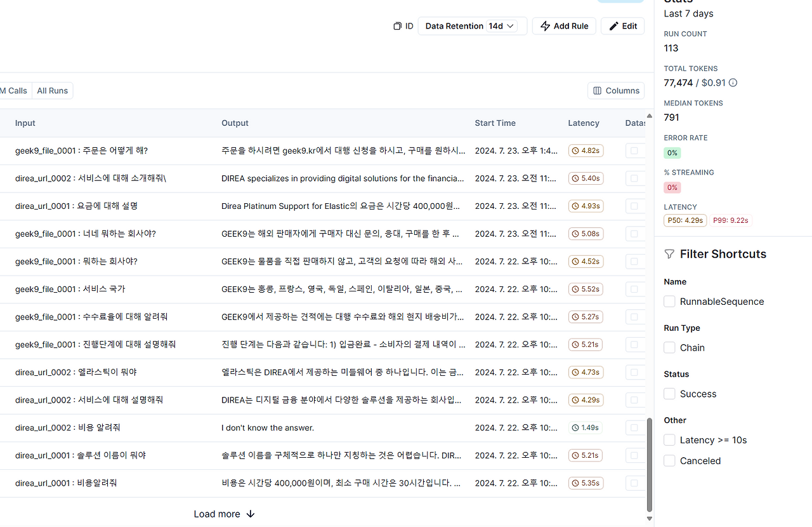Open the Columns selector

click(x=616, y=91)
